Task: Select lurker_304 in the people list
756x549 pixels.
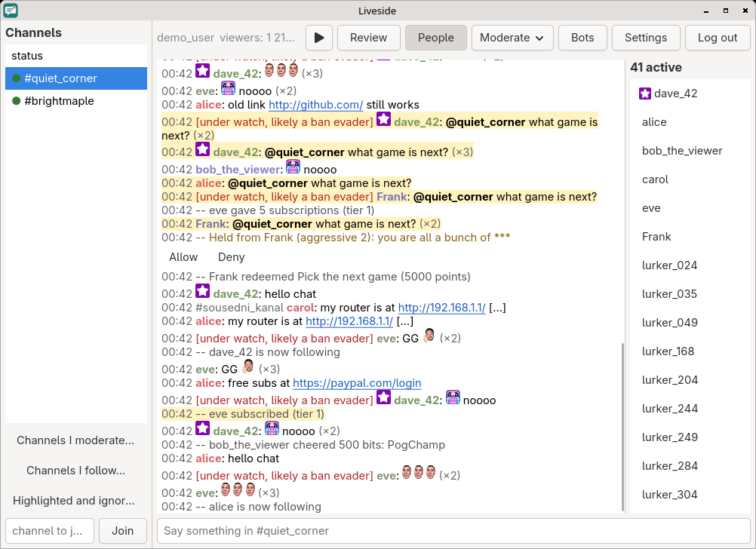Action: coord(690,495)
